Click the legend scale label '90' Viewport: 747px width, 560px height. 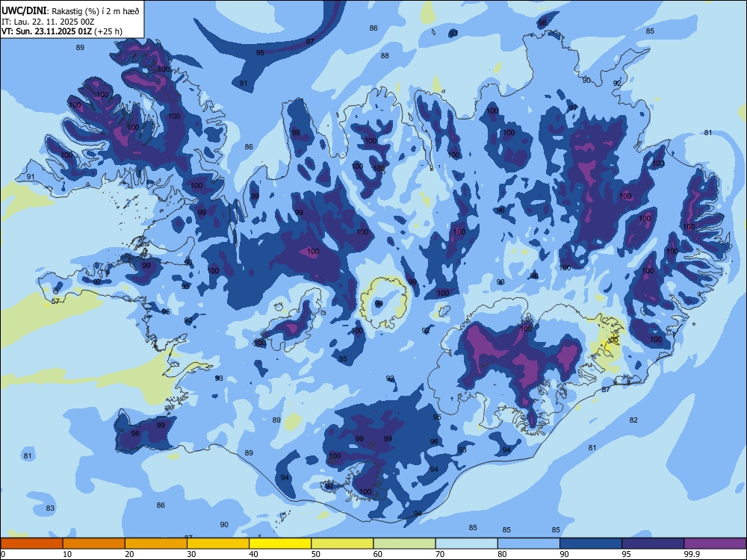(564, 554)
